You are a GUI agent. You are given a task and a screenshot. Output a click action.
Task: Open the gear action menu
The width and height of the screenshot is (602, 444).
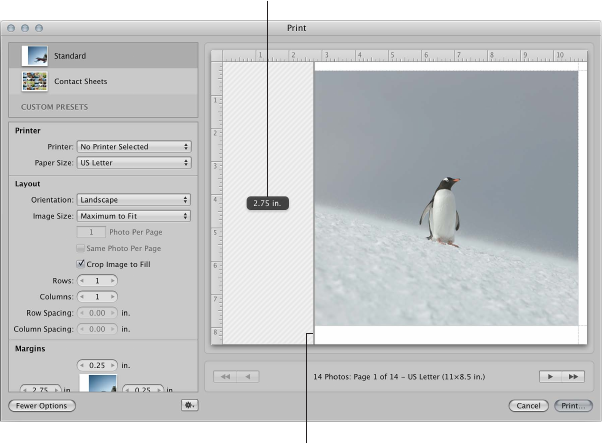pos(189,405)
